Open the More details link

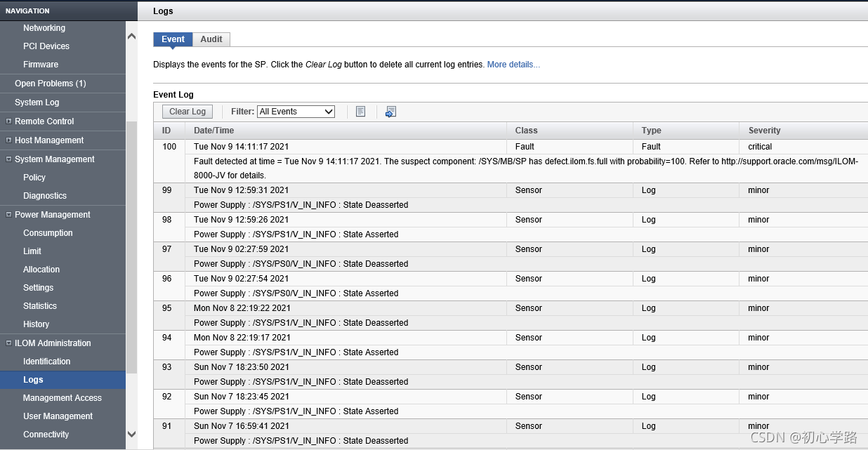point(513,65)
